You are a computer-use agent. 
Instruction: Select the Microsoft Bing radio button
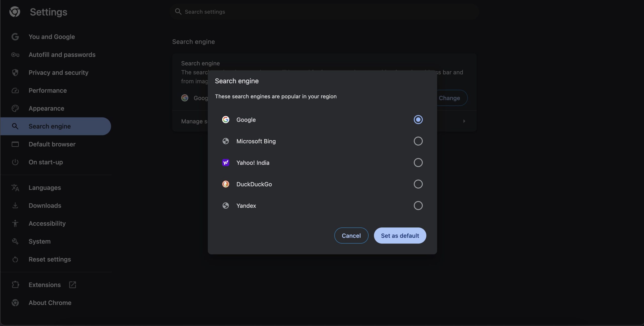coord(418,141)
